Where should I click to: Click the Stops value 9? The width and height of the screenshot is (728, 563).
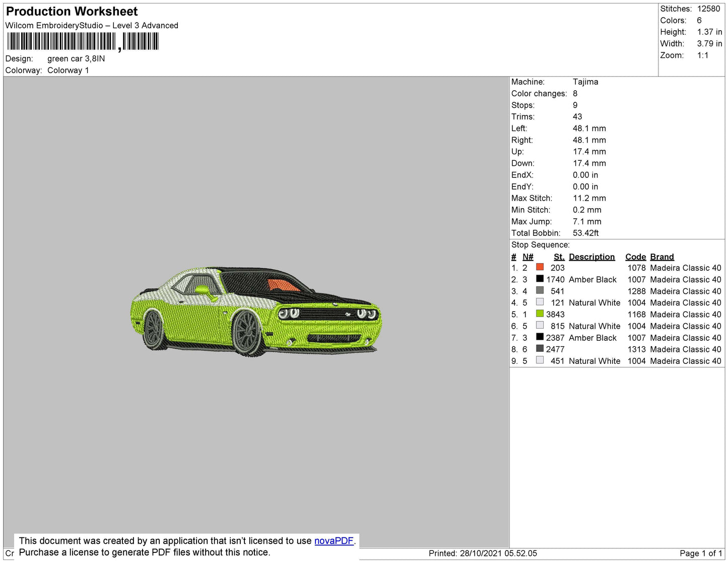575,105
